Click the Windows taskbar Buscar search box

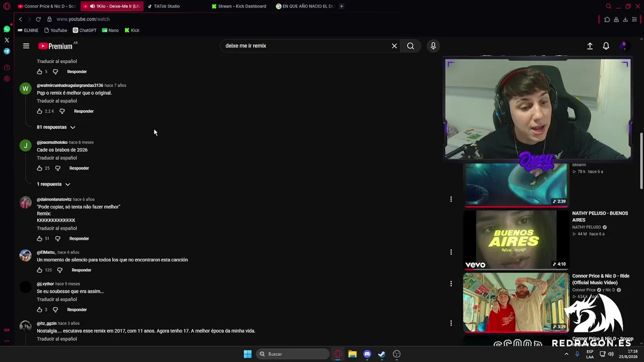point(293,354)
